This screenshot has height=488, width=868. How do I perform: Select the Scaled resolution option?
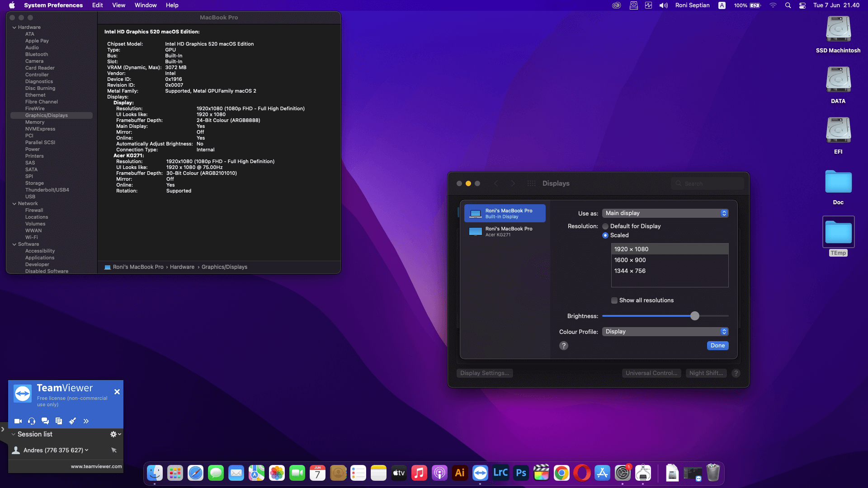pos(605,235)
